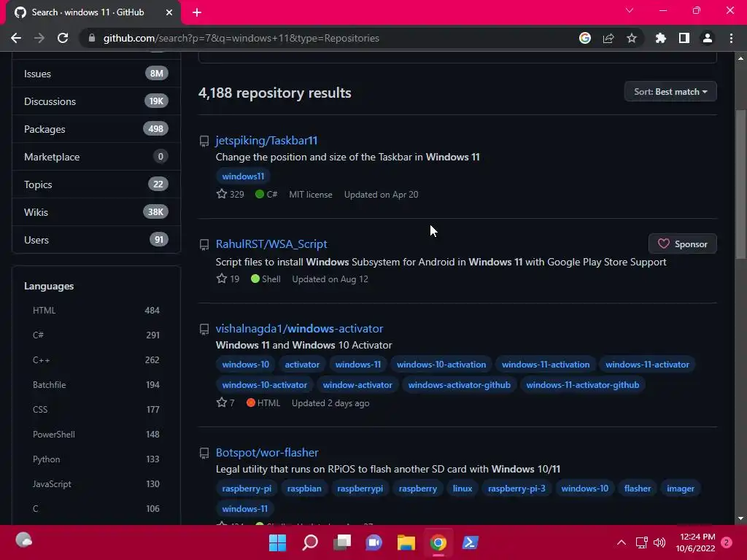Click the star count 329 for Taskbar11
This screenshot has width=747, height=560.
pyautogui.click(x=230, y=194)
